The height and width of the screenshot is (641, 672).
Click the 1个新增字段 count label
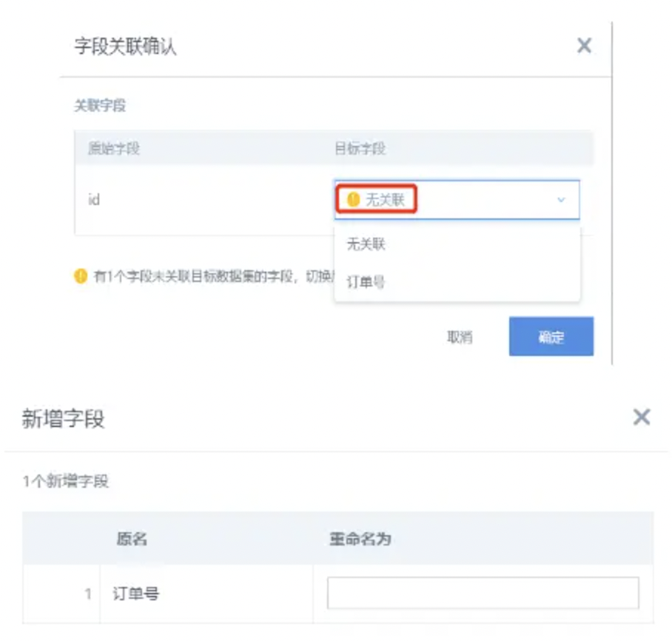(66, 481)
